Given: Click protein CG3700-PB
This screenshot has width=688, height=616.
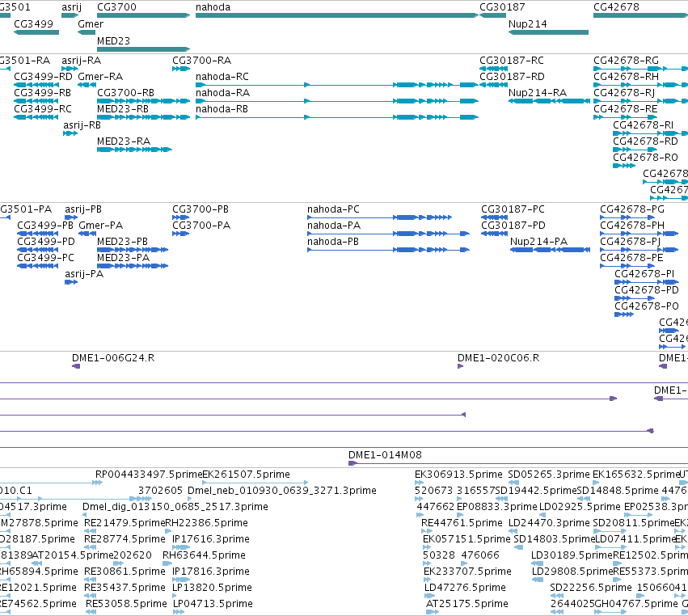Looking at the screenshot, I should click(x=181, y=217).
